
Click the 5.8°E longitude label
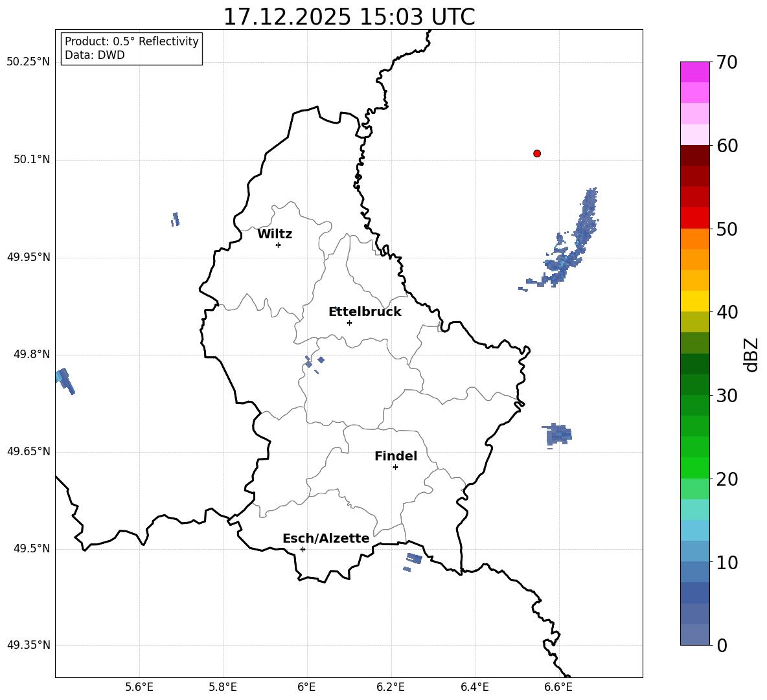[223, 687]
